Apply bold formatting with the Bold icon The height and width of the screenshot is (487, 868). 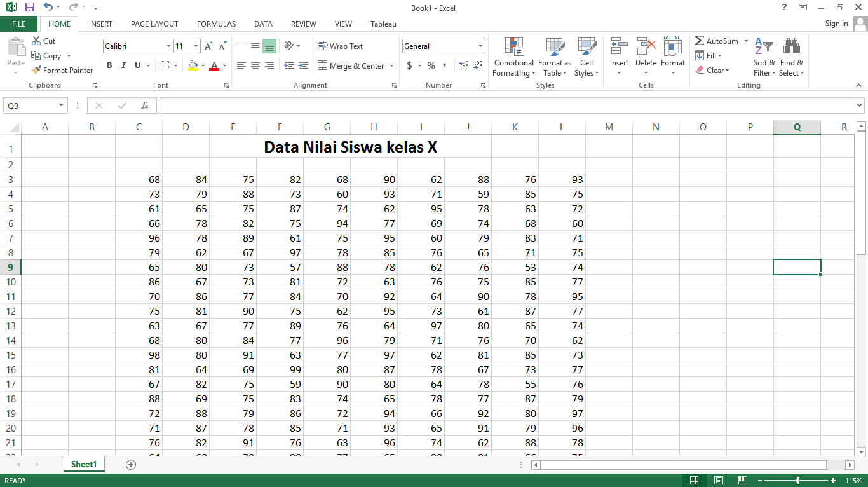coord(109,65)
